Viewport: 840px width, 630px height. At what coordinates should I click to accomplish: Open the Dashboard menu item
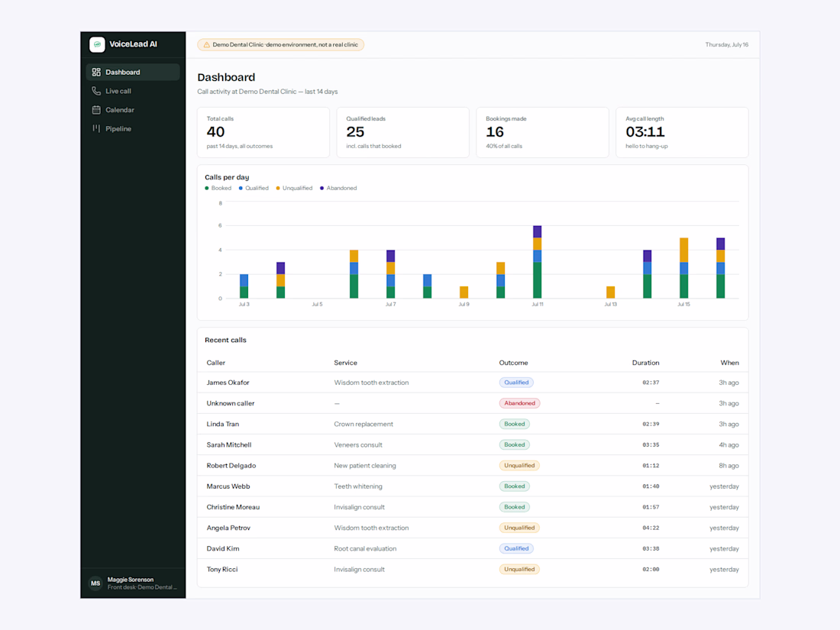132,73
